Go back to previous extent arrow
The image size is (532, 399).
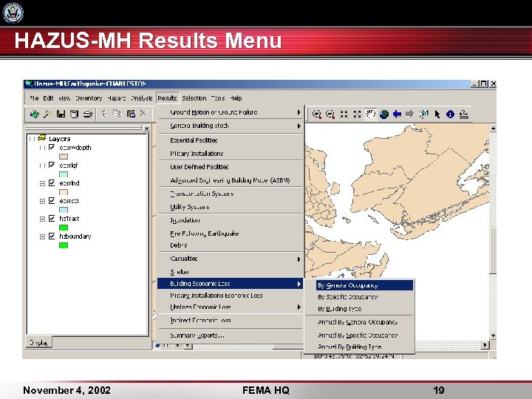(397, 114)
